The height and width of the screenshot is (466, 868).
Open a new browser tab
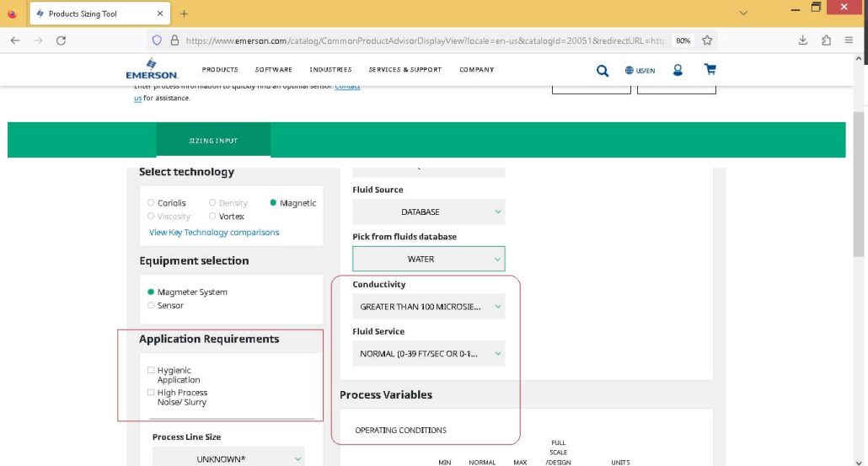point(184,13)
